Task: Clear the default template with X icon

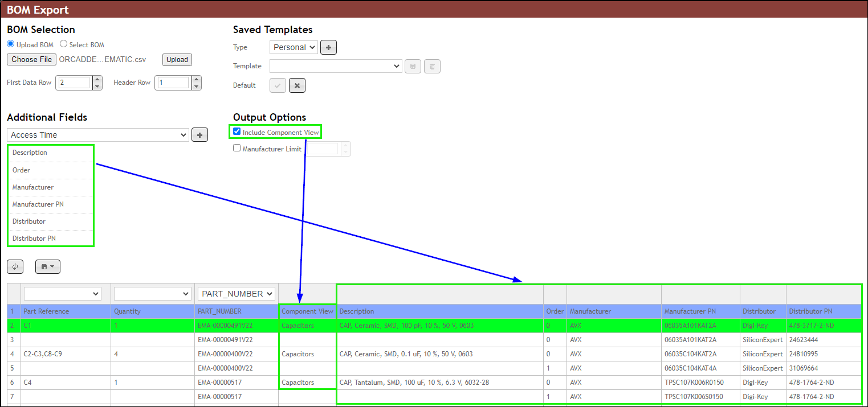Action: (297, 85)
